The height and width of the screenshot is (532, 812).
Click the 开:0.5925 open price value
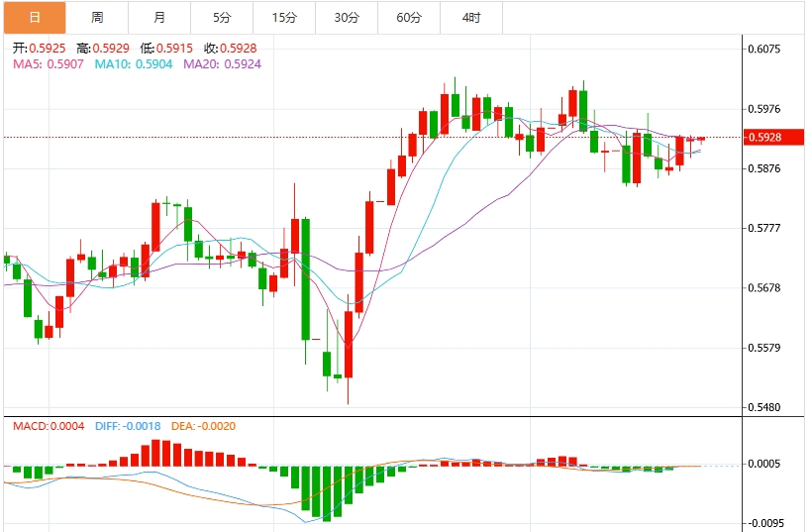[x=40, y=49]
